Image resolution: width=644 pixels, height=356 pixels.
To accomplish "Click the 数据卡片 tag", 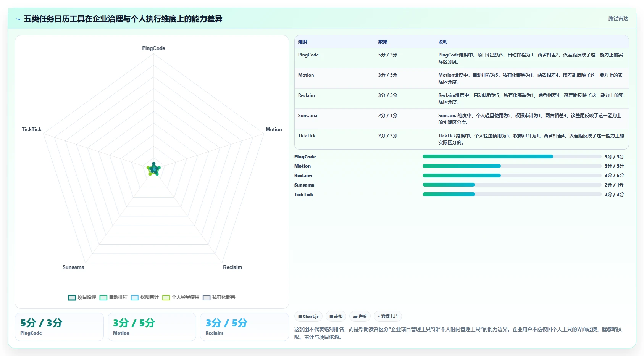I will (388, 316).
